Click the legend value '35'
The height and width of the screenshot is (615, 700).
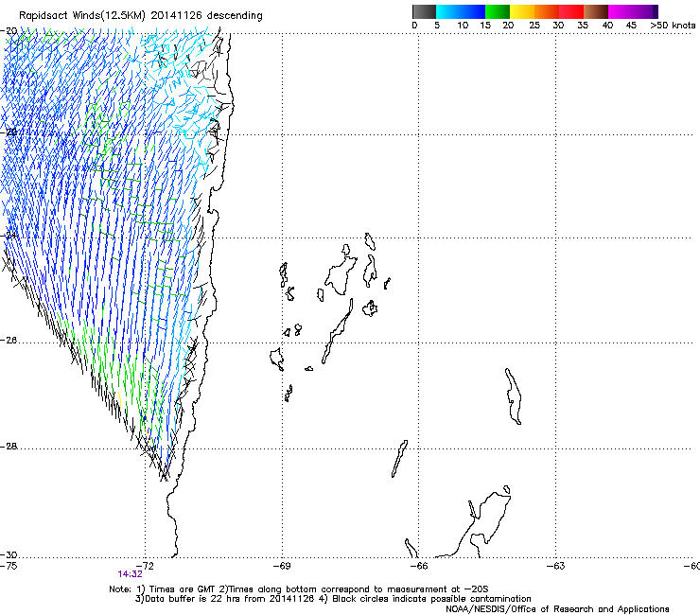click(x=583, y=26)
